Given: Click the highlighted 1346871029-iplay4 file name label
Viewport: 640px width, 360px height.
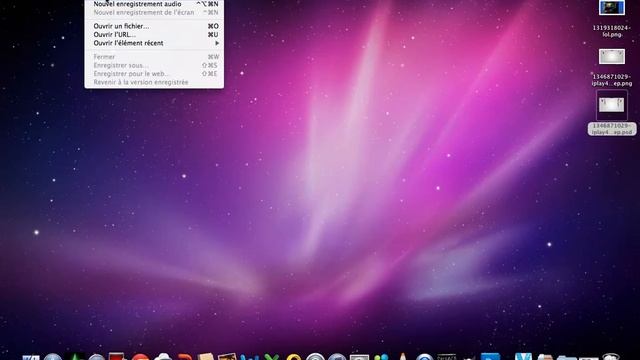Looking at the screenshot, I should [x=611, y=129].
